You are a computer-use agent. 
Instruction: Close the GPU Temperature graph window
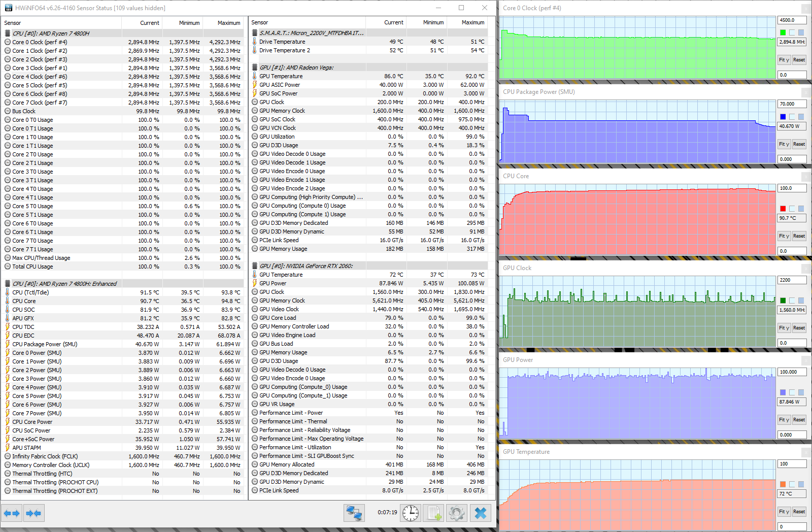806,452
